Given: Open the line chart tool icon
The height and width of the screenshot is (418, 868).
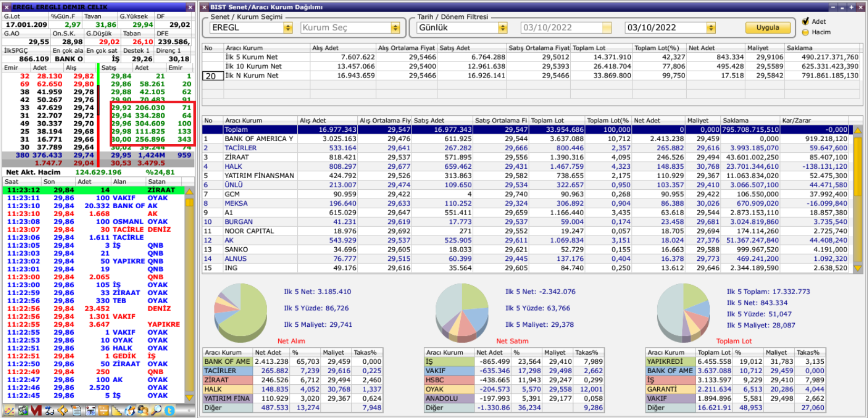Looking at the screenshot, I should [x=9, y=410].
